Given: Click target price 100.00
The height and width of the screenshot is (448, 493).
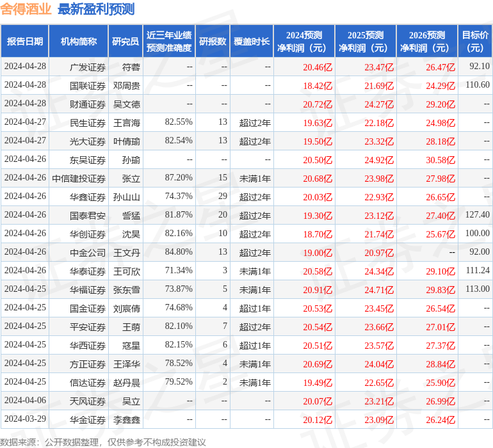Looking at the screenshot, I should coord(478,233).
